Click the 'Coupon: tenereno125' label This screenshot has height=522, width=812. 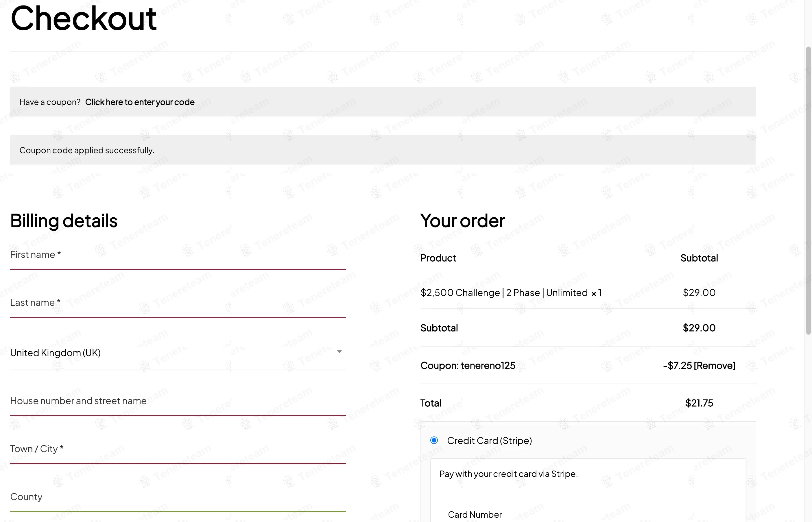468,365
